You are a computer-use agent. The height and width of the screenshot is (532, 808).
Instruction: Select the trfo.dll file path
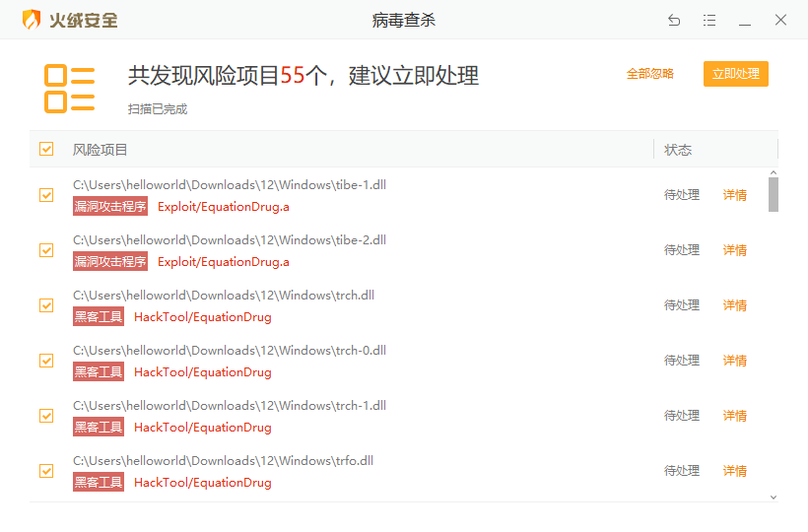tap(223, 460)
